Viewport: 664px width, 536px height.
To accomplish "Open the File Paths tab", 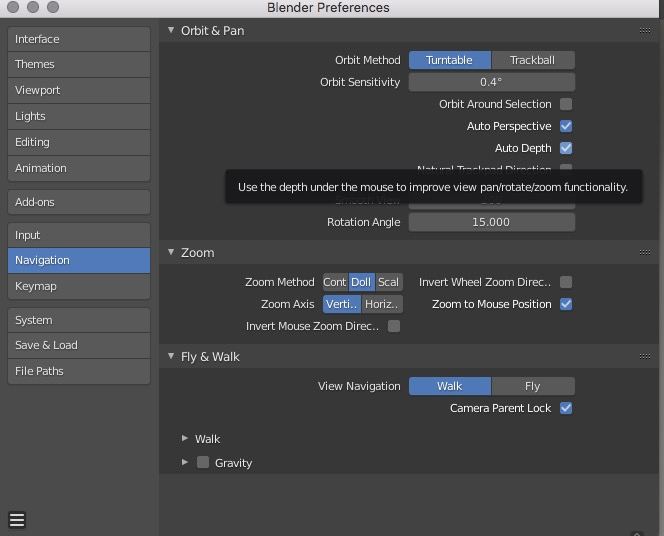I will [x=79, y=371].
